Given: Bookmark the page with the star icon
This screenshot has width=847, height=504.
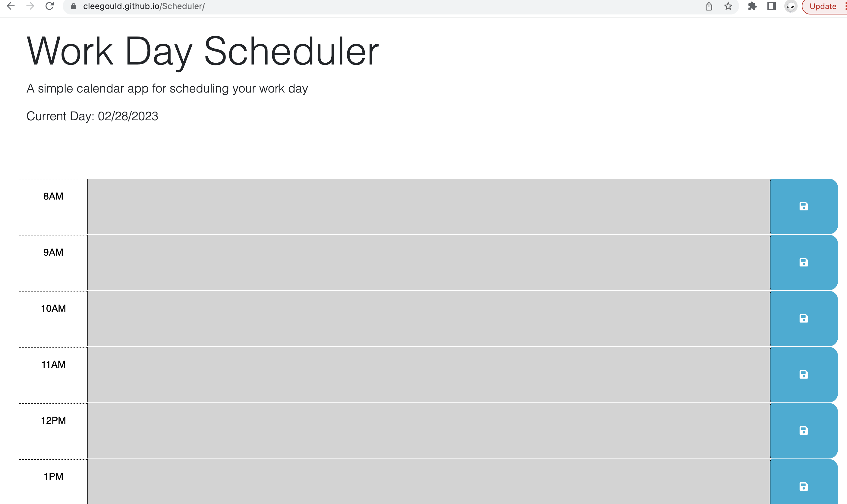Looking at the screenshot, I should (x=728, y=6).
